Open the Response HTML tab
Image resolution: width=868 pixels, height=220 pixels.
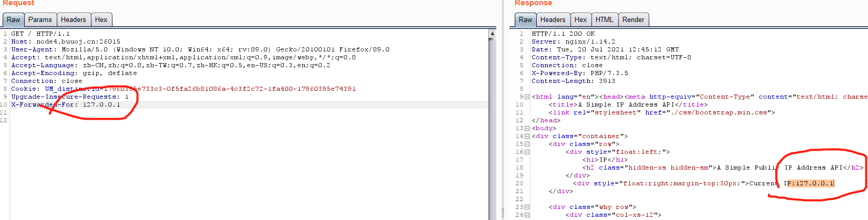coord(604,20)
